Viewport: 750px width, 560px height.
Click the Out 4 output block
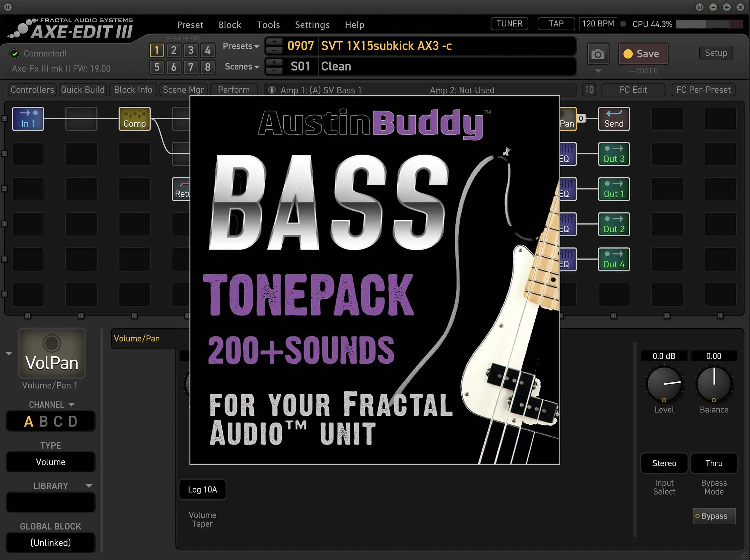613,259
